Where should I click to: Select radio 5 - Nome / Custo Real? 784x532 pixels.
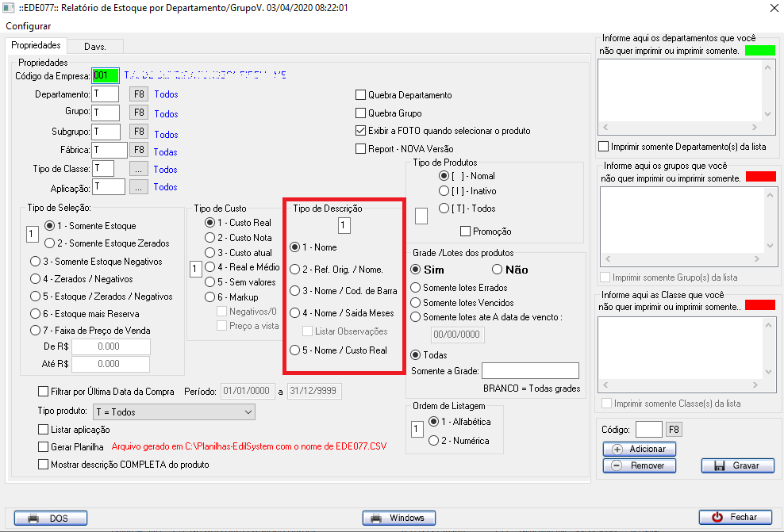[295, 350]
